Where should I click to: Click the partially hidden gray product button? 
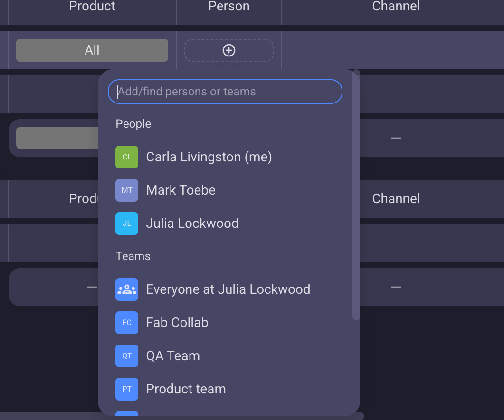coord(57,138)
